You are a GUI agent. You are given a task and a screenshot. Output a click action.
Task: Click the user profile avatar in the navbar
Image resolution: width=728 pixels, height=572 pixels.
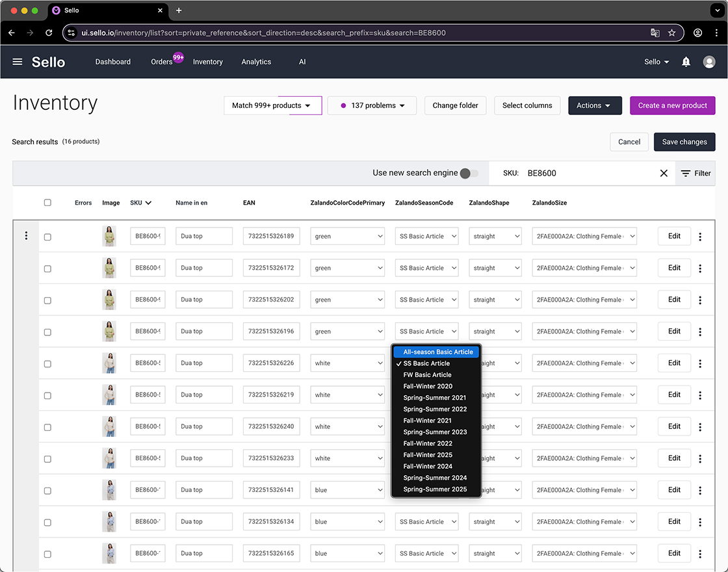pyautogui.click(x=709, y=62)
